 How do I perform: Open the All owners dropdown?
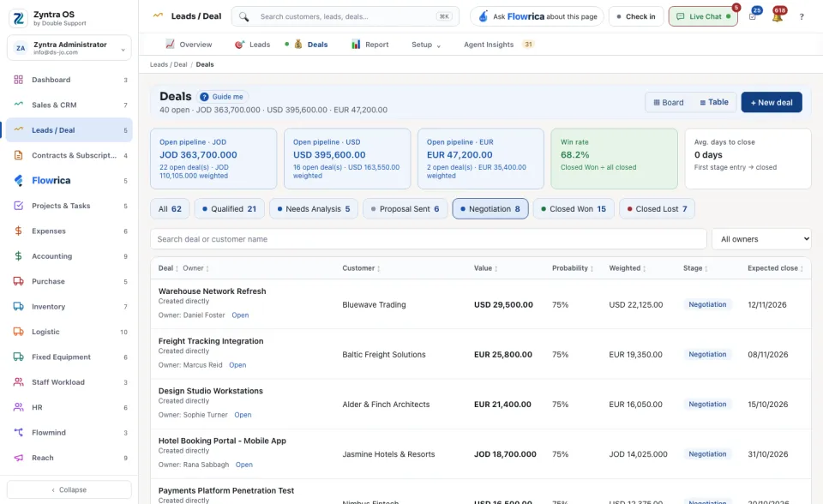761,239
